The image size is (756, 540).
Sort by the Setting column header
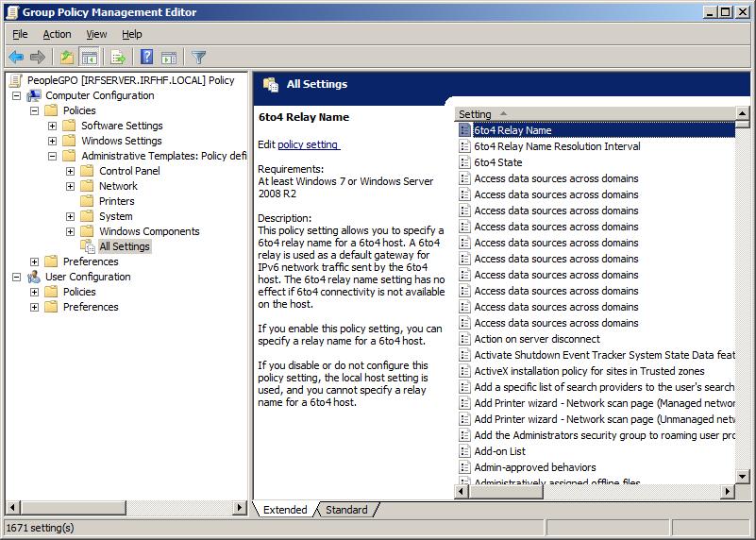(596, 114)
